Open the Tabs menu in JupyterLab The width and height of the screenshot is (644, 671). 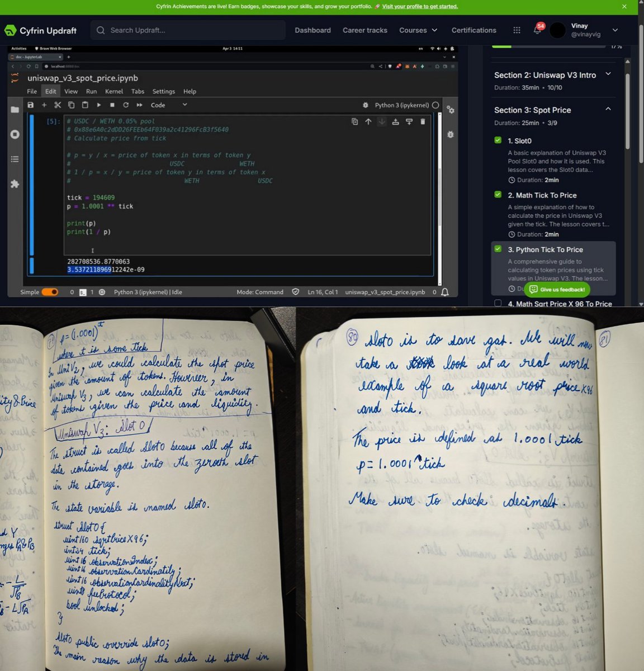[x=138, y=91]
